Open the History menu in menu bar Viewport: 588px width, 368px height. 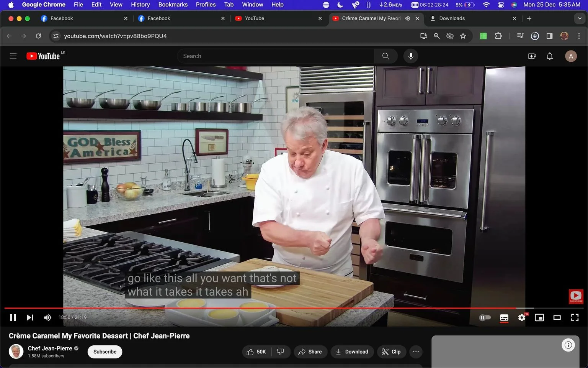pyautogui.click(x=140, y=5)
